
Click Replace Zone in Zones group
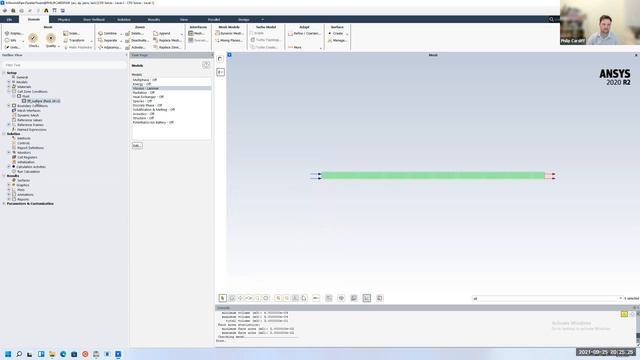(167, 47)
